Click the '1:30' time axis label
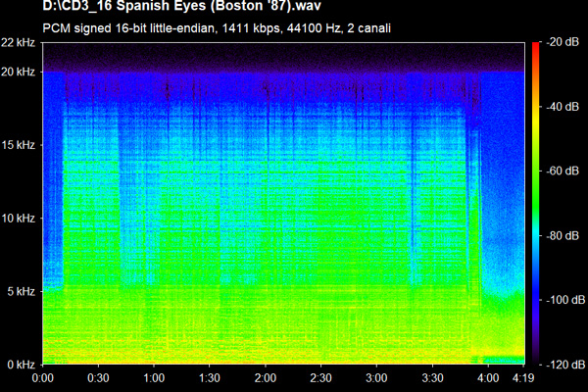 click(x=210, y=377)
